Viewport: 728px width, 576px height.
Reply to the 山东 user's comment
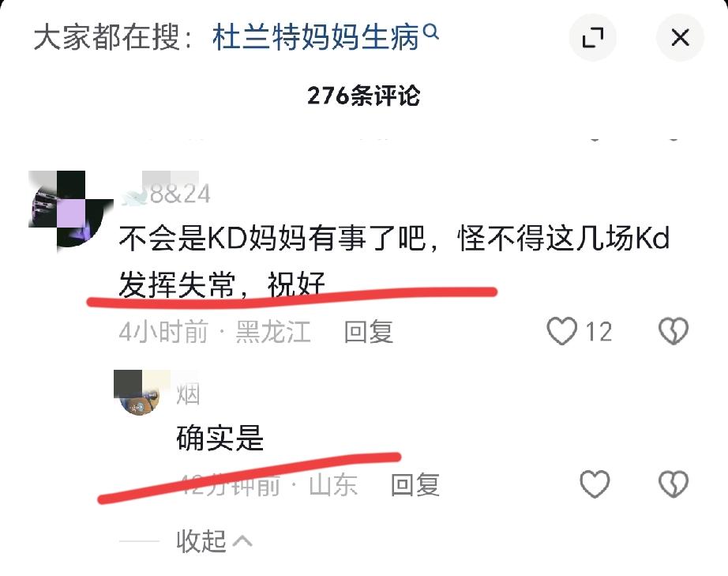[x=415, y=484]
